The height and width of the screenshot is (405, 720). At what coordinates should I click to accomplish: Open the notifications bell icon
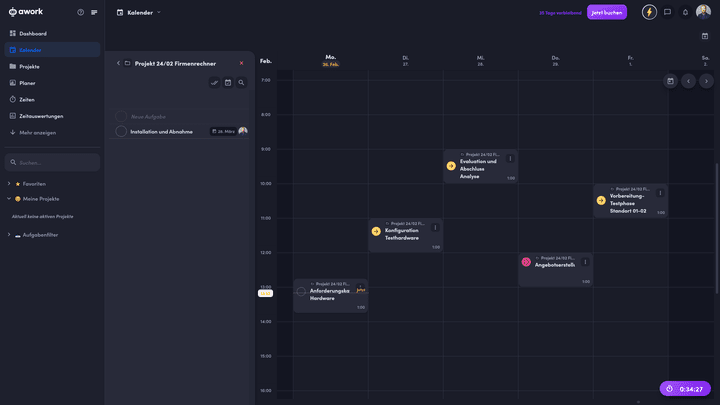[685, 12]
